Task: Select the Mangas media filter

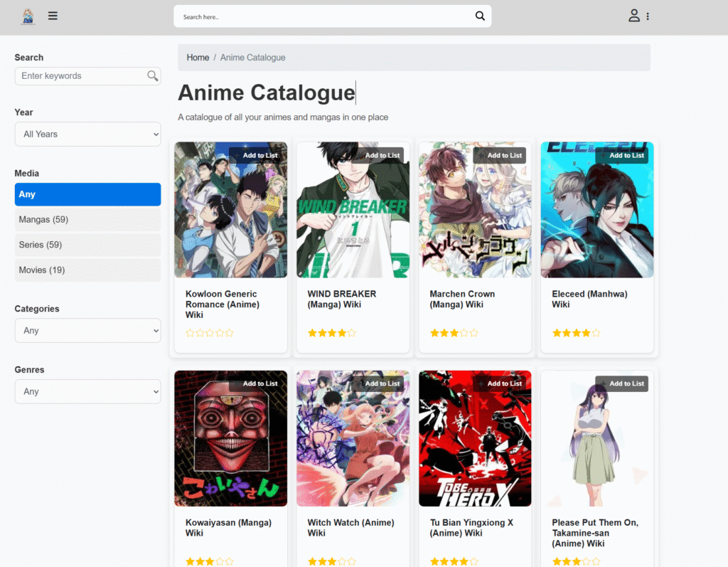Action: 87,219
